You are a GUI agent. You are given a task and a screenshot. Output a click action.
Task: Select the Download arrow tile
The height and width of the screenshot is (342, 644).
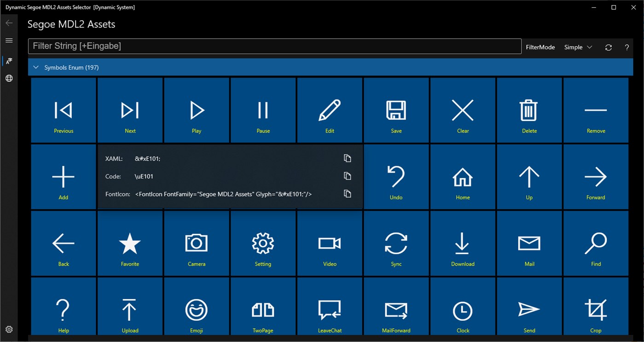point(463,243)
